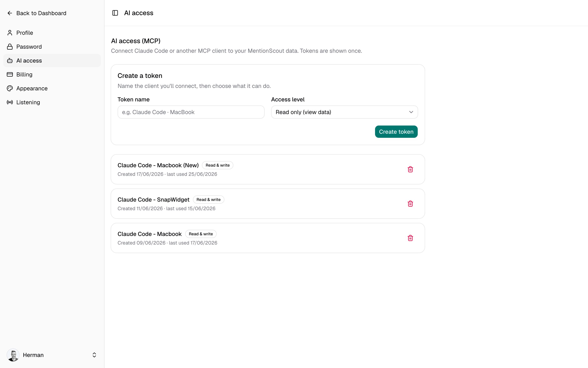Click the Herman user name
This screenshot has width=588, height=368.
pos(33,355)
